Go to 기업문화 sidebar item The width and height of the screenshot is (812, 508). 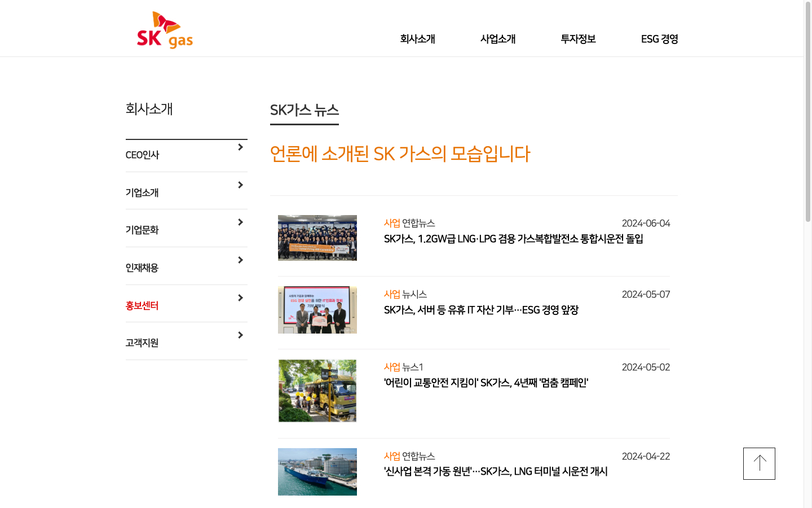pos(142,230)
